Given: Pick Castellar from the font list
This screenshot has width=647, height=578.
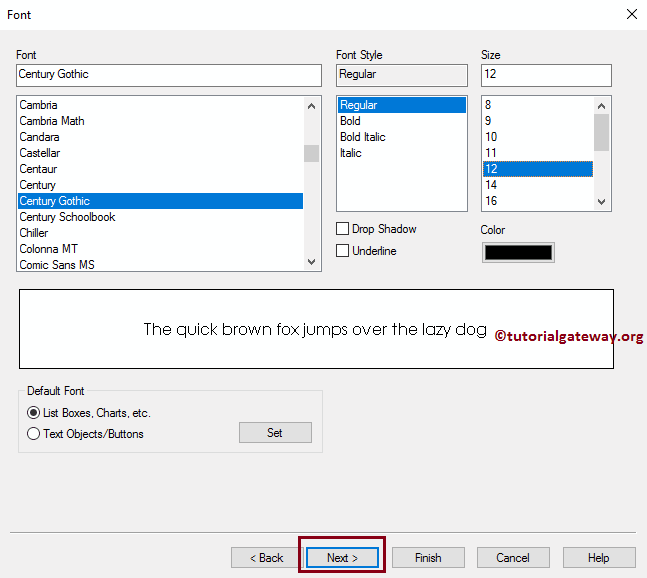Looking at the screenshot, I should pos(161,153).
